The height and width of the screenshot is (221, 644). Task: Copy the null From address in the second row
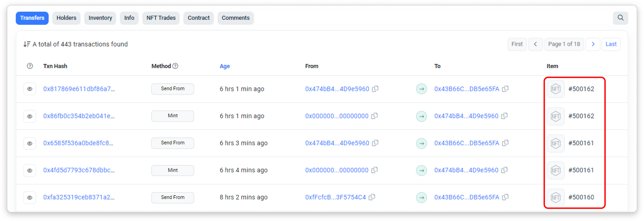[x=374, y=116]
